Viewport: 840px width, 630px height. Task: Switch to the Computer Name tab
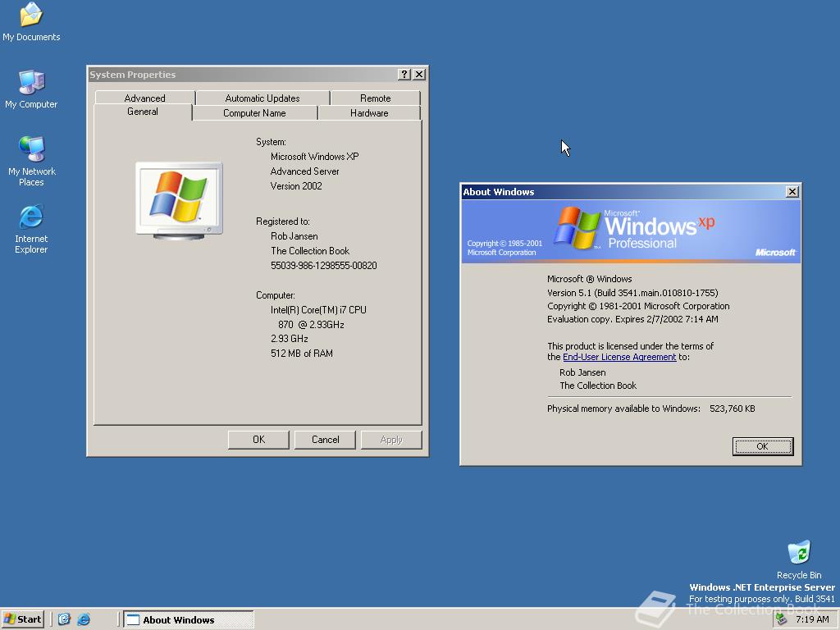tap(254, 113)
